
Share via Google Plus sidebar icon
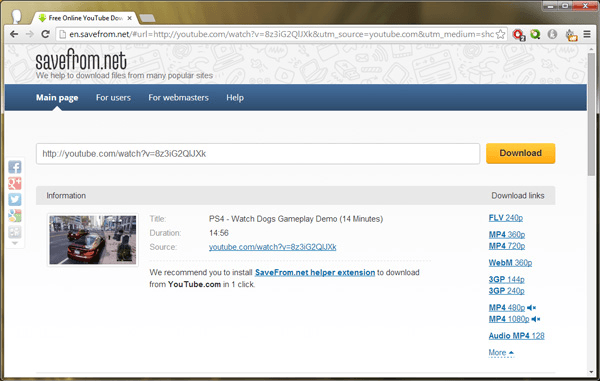tap(15, 183)
